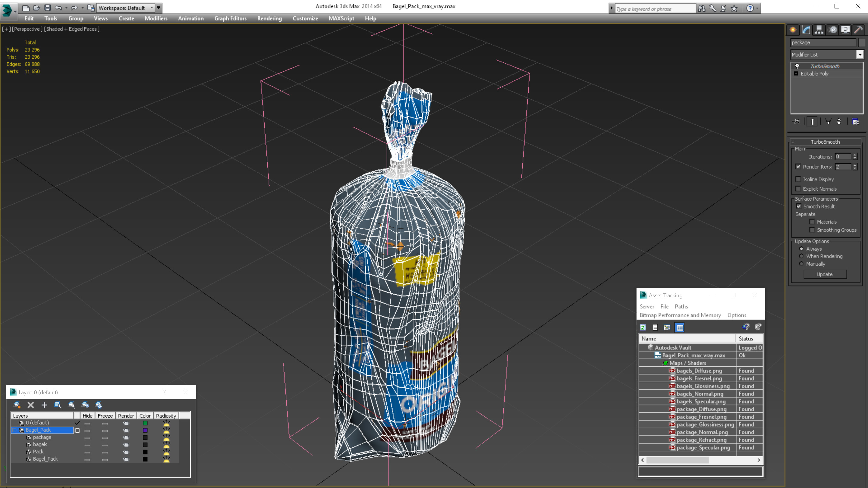Toggle Render Iters checkbox
Screen dimensions: 868x488
798,167
